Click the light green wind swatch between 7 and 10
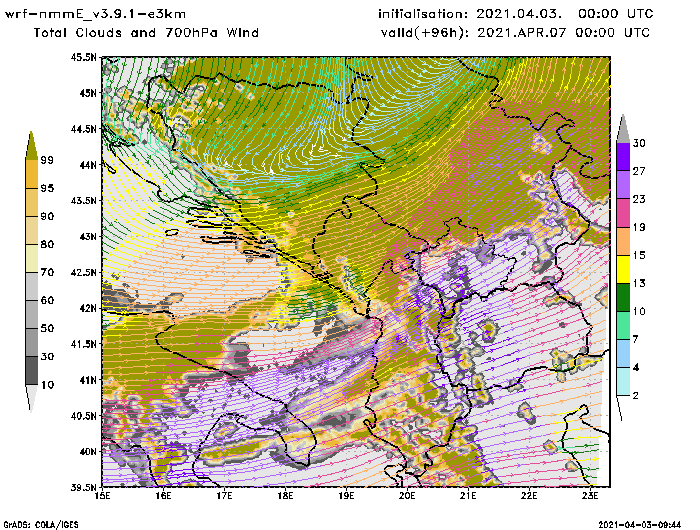700x530 pixels. [623, 325]
